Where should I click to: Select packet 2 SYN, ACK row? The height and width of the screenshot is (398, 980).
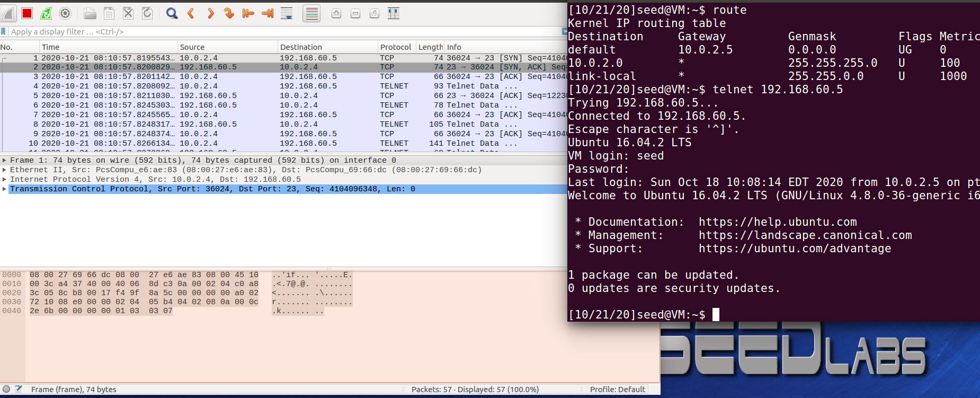click(x=283, y=67)
